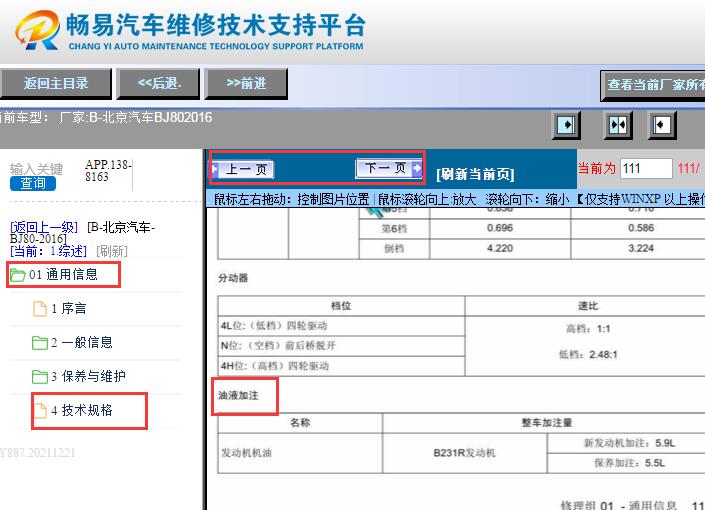Screen dimensions: 705x510
Task: Click the left-arrow panel layout icon
Action: (x=662, y=125)
